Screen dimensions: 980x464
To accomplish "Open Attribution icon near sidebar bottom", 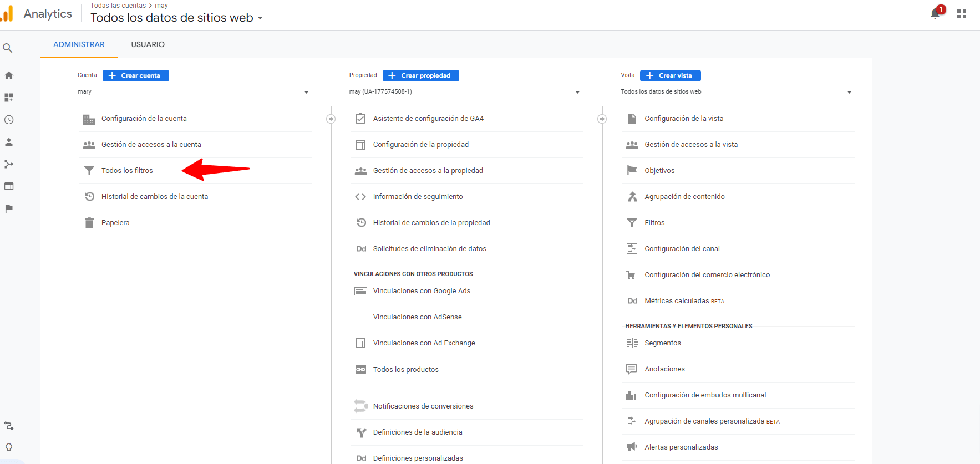I will tap(9, 426).
